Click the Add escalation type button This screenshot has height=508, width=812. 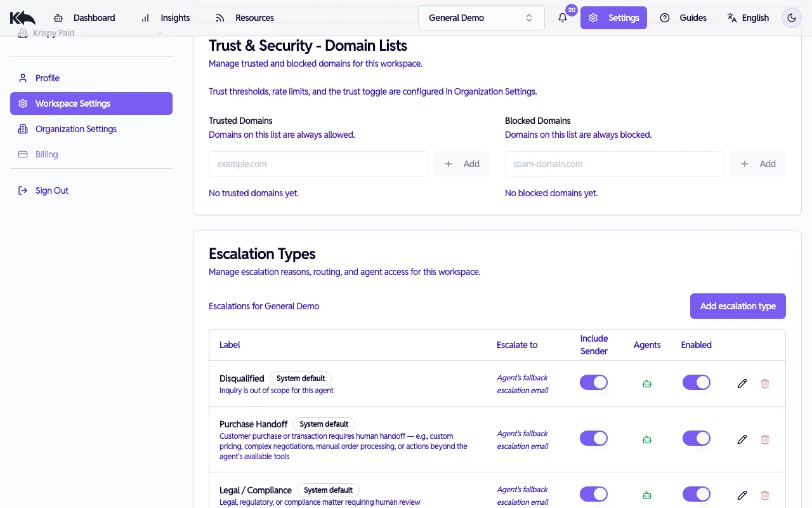coord(738,306)
